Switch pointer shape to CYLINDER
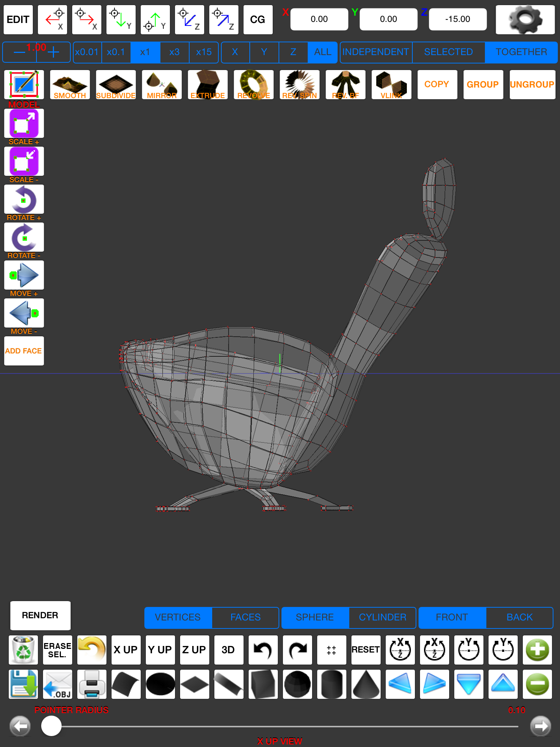 pyautogui.click(x=382, y=617)
